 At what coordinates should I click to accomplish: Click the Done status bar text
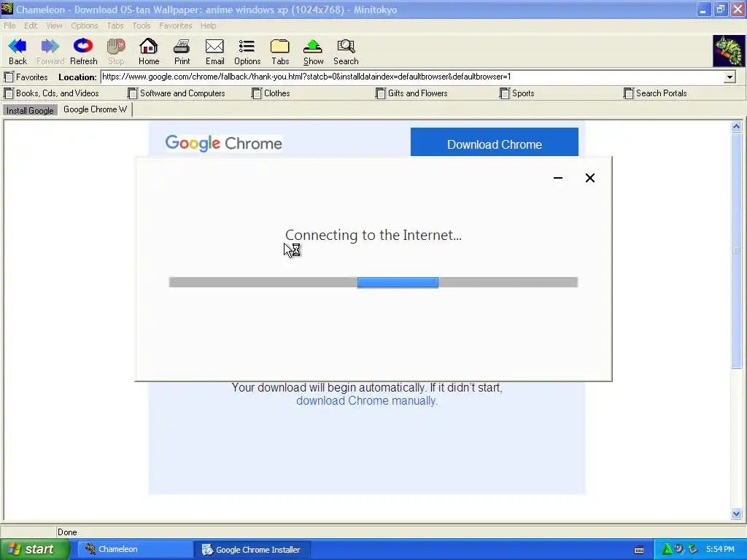coord(67,532)
